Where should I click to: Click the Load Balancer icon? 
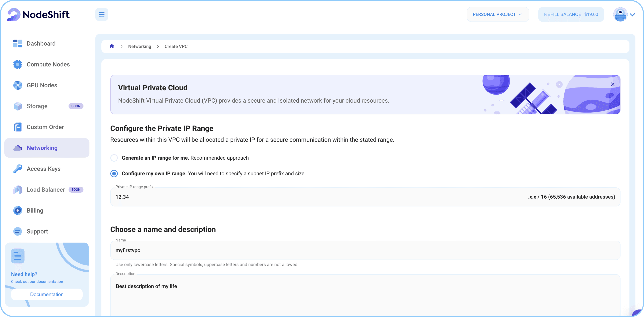[18, 190]
